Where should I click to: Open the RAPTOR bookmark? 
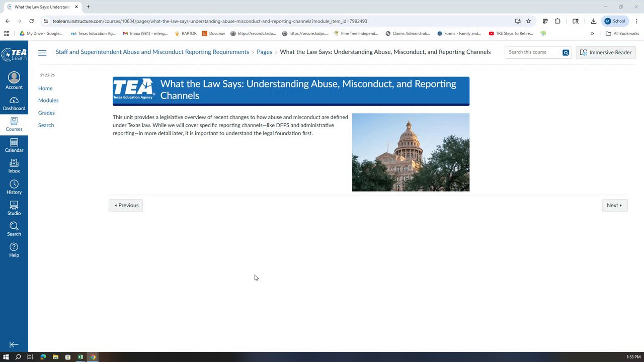185,34
